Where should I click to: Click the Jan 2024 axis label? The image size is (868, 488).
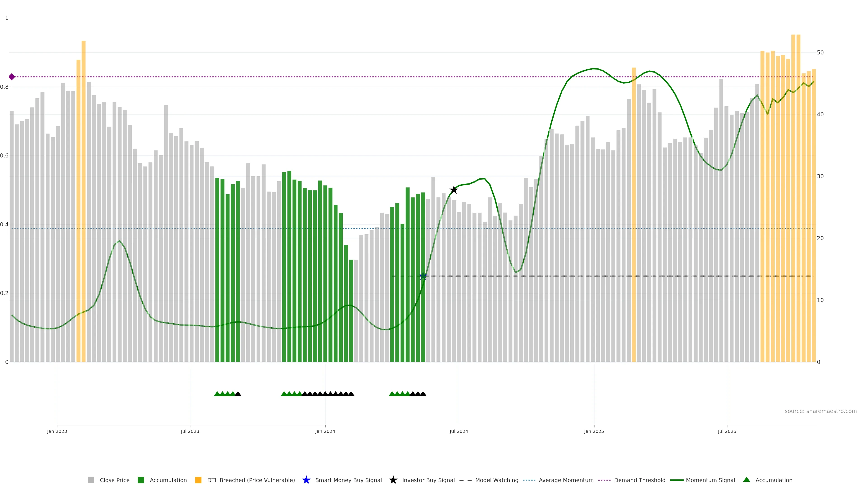point(325,431)
